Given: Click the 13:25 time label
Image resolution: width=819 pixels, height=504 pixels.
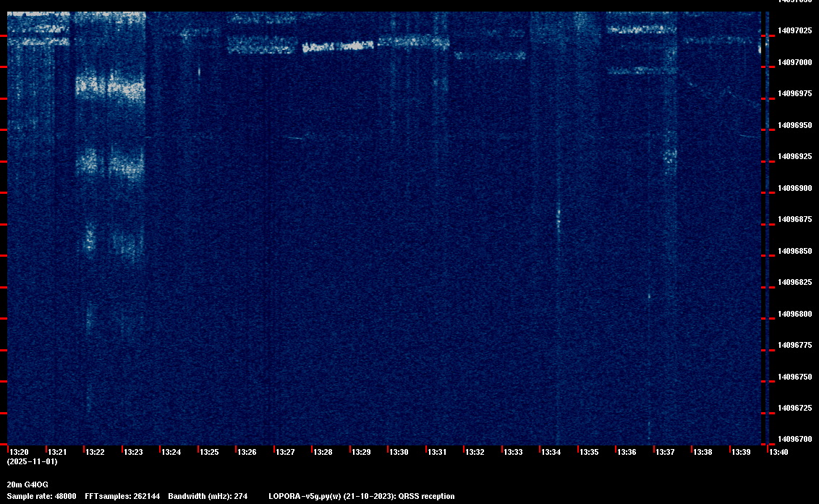Looking at the screenshot, I should coord(209,452).
